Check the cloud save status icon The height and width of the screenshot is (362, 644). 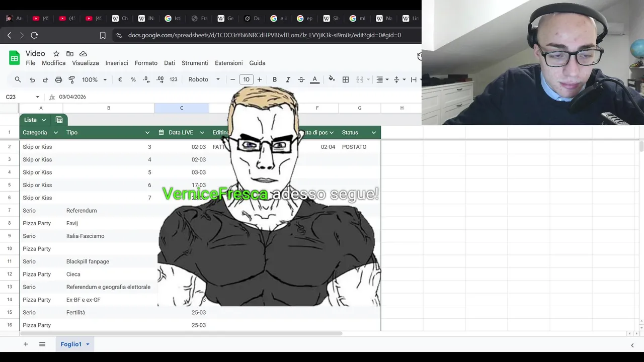(x=83, y=54)
